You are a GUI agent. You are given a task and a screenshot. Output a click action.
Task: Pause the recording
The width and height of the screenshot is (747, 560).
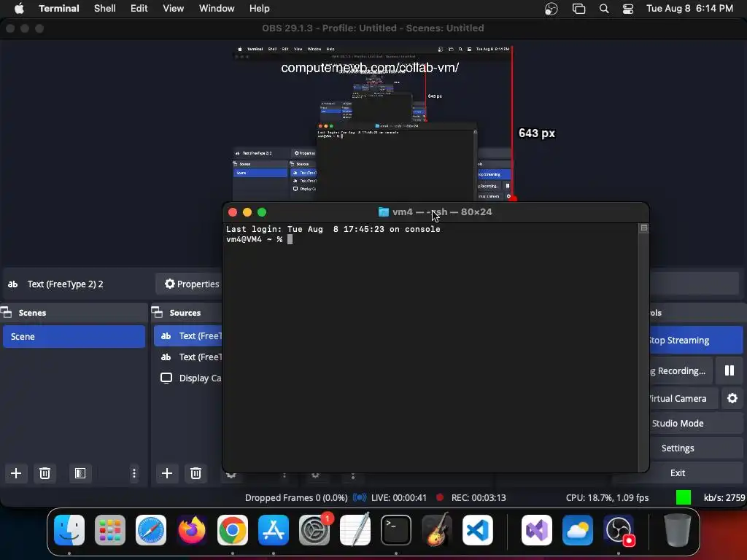pos(729,370)
